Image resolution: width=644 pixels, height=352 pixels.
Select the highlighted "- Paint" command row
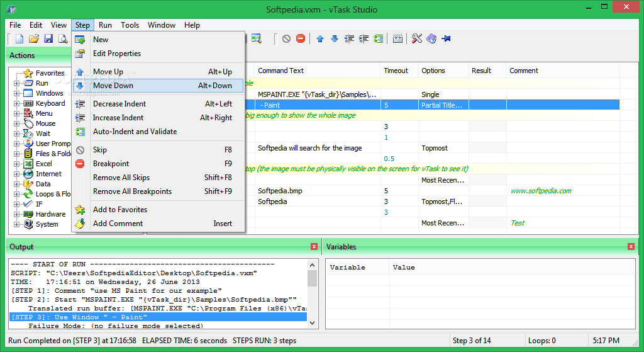click(x=318, y=105)
